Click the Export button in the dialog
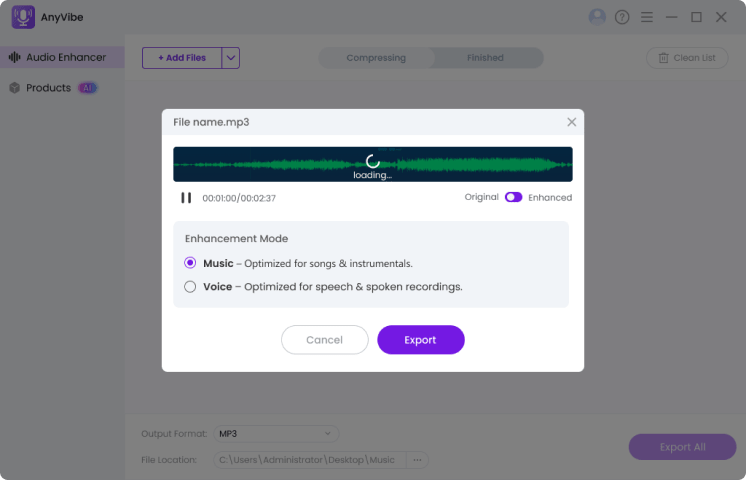The image size is (746, 480). coord(421,340)
